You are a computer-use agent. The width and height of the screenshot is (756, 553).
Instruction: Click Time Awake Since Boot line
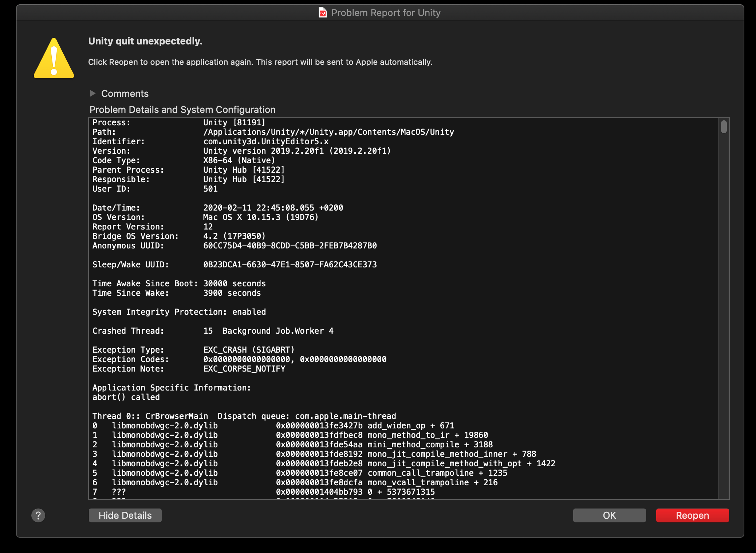[179, 283]
